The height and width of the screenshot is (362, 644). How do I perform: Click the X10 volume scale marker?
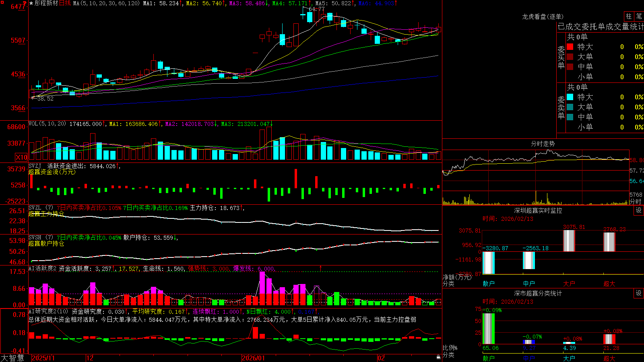(21, 157)
